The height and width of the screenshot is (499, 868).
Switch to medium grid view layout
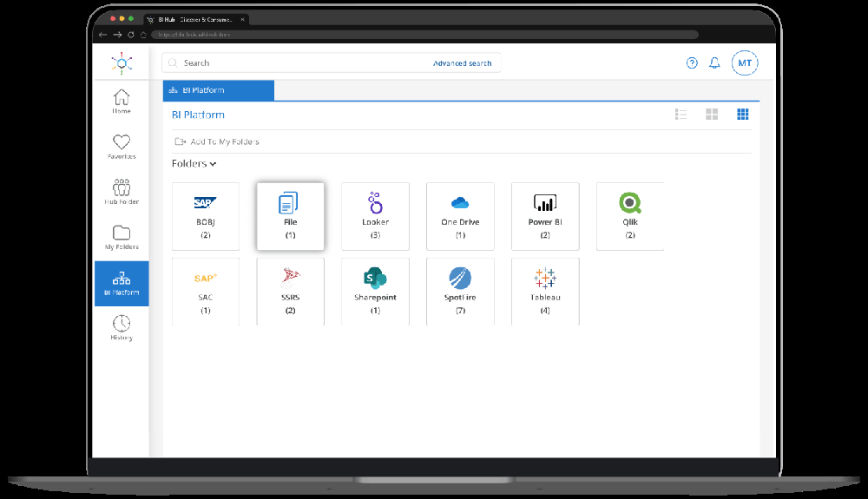pos(712,115)
